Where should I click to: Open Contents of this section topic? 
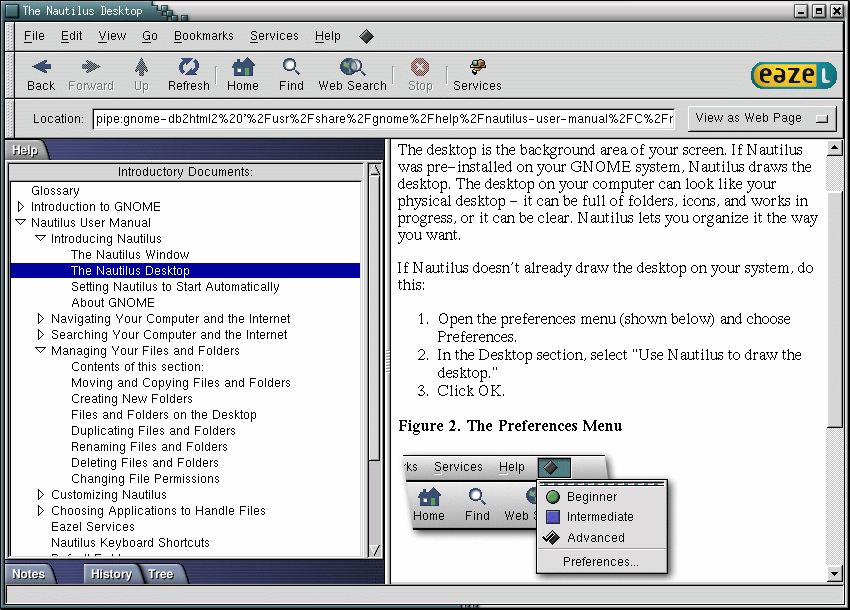[138, 367]
